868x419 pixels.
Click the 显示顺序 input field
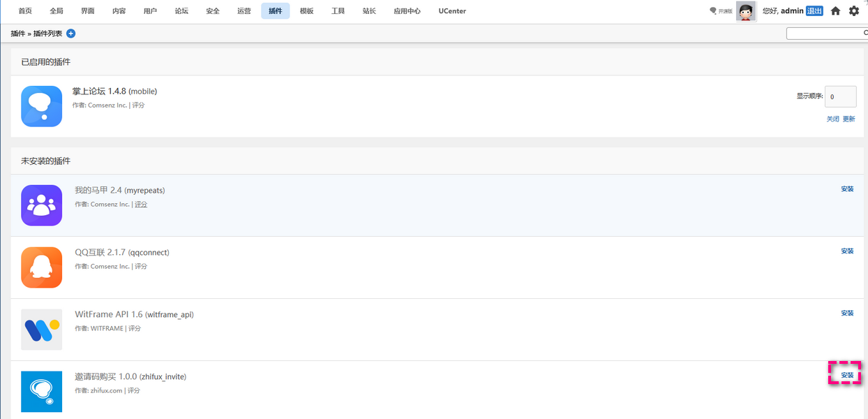coord(841,97)
